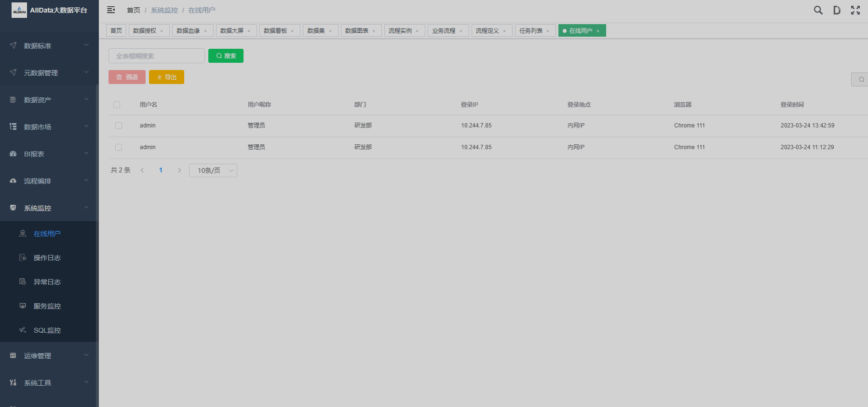Screen dimensions: 868x407
Task: Switch to the 数据大屏 tab
Action: [231, 31]
